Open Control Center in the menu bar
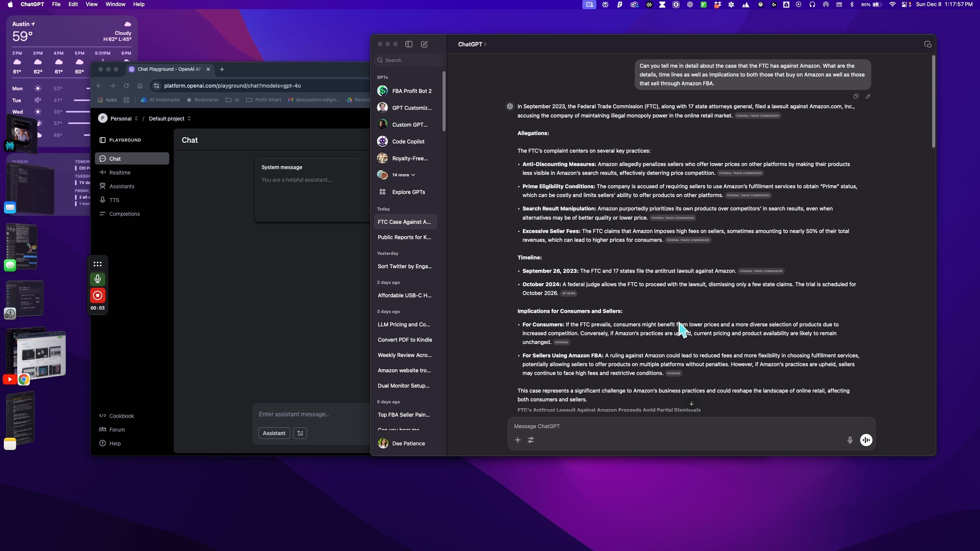Viewport: 980px width, 551px height. point(906,5)
